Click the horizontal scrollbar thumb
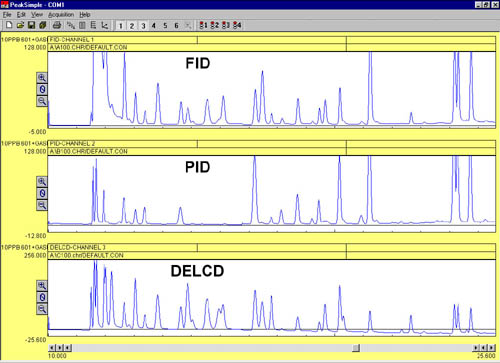The height and width of the screenshot is (363, 500). (356, 348)
